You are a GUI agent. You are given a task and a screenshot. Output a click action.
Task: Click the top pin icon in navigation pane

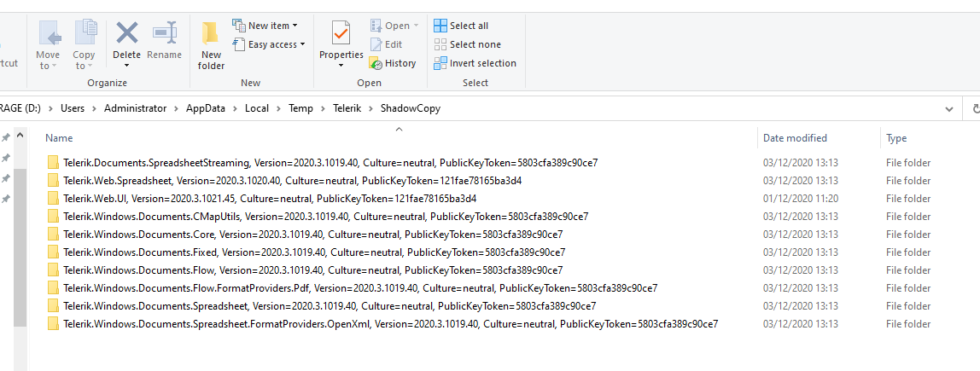pyautogui.click(x=6, y=138)
